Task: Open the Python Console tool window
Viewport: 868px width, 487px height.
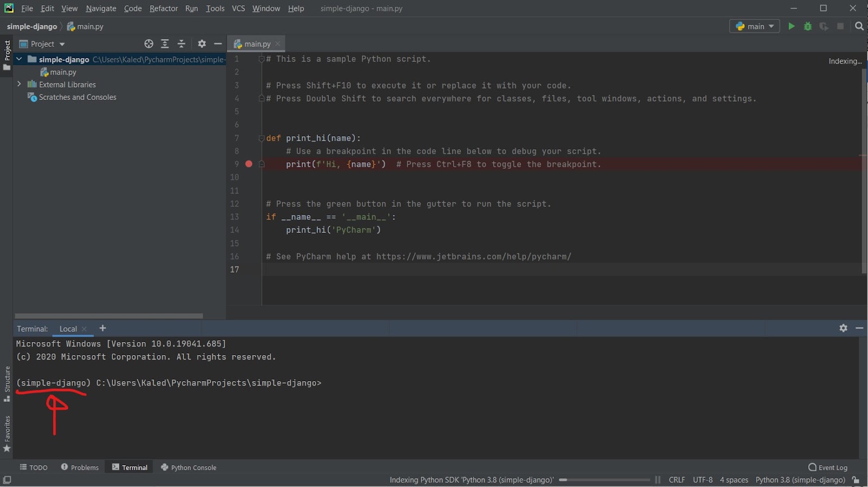Action: click(189, 467)
